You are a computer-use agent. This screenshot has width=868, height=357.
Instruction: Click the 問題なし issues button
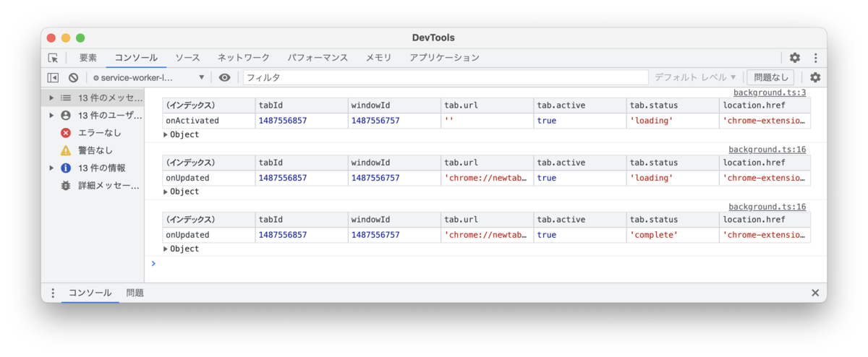click(x=770, y=77)
